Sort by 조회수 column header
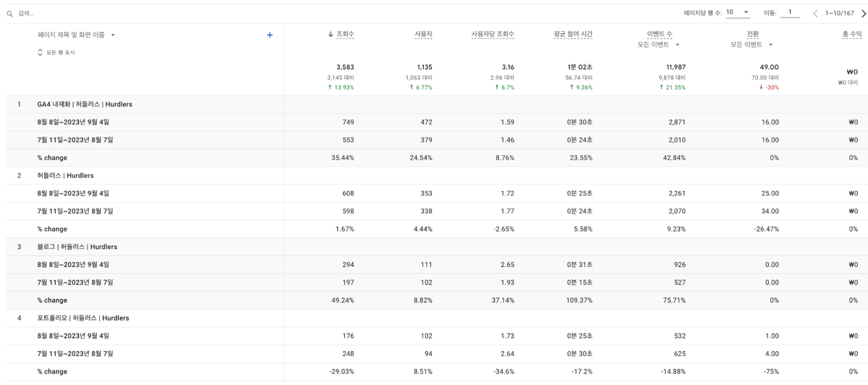 coord(345,34)
